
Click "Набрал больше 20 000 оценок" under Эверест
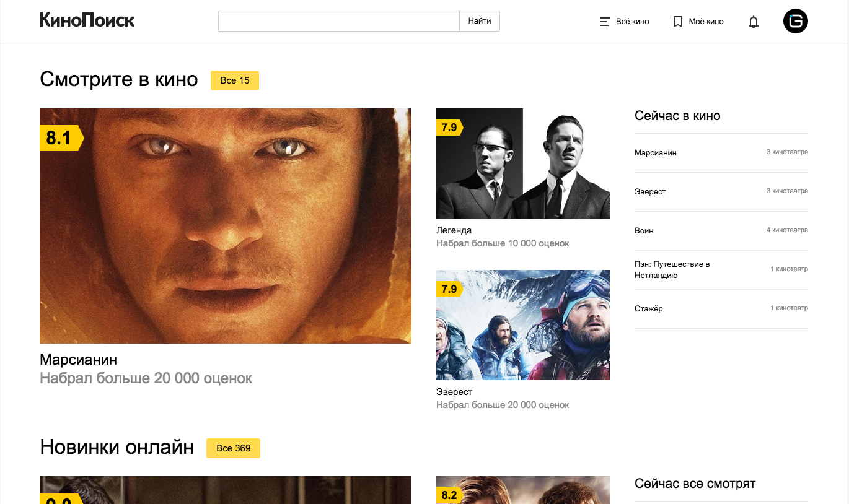point(503,405)
